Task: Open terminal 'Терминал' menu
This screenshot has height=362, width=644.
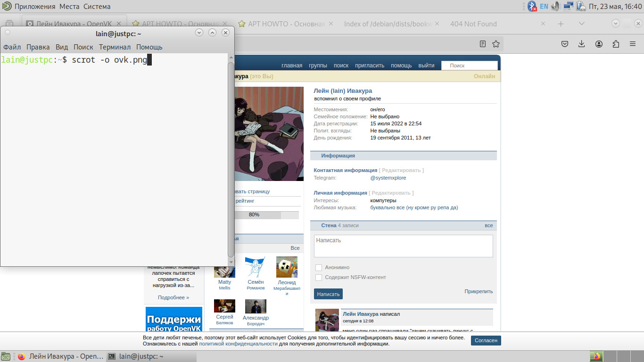Action: [115, 47]
